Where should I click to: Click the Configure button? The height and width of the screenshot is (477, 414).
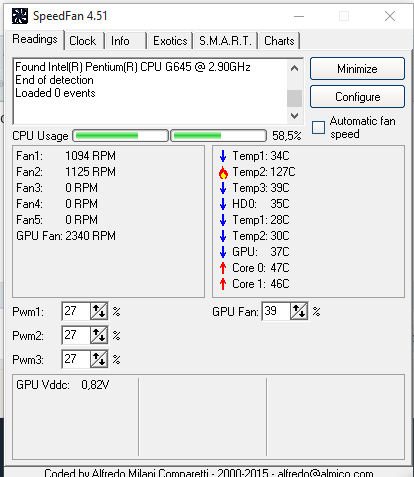point(357,97)
